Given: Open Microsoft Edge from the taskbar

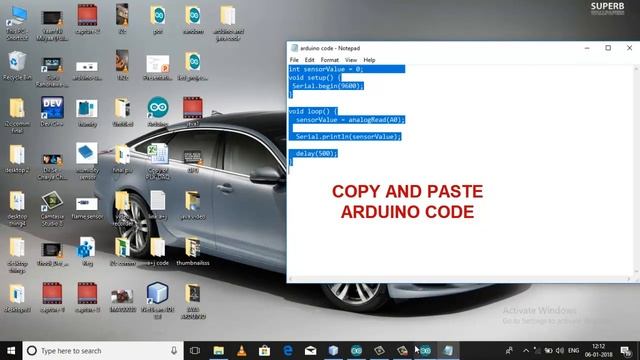Looking at the screenshot, I should click(x=287, y=351).
